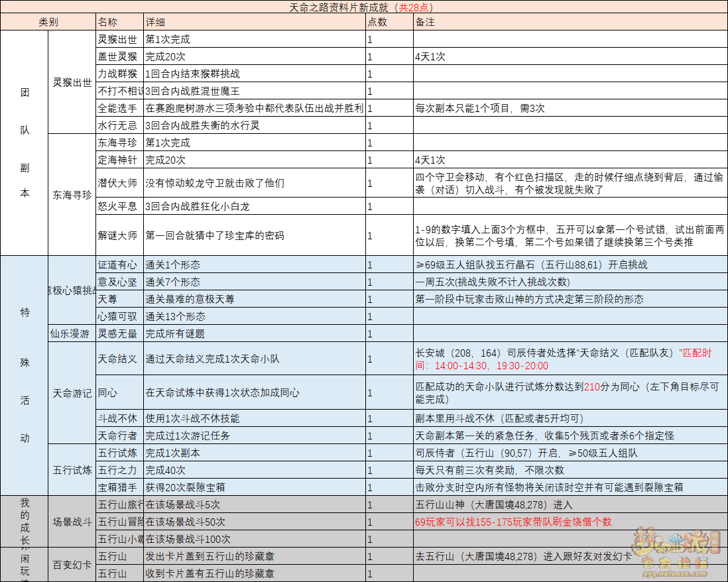728x582 pixels.
Task: Click the 天命游记 subcategory cell
Action: click(x=72, y=393)
